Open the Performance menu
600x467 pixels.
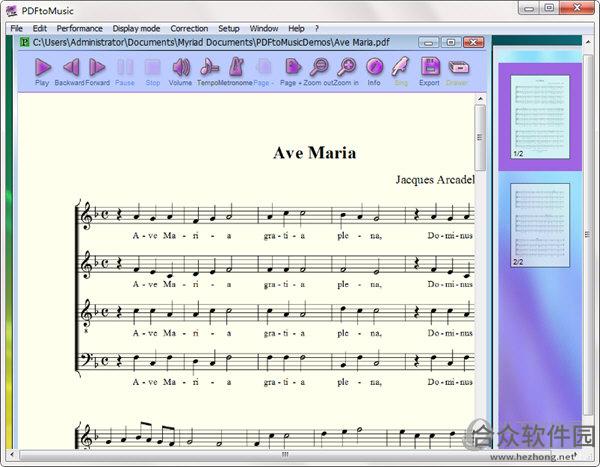79,29
